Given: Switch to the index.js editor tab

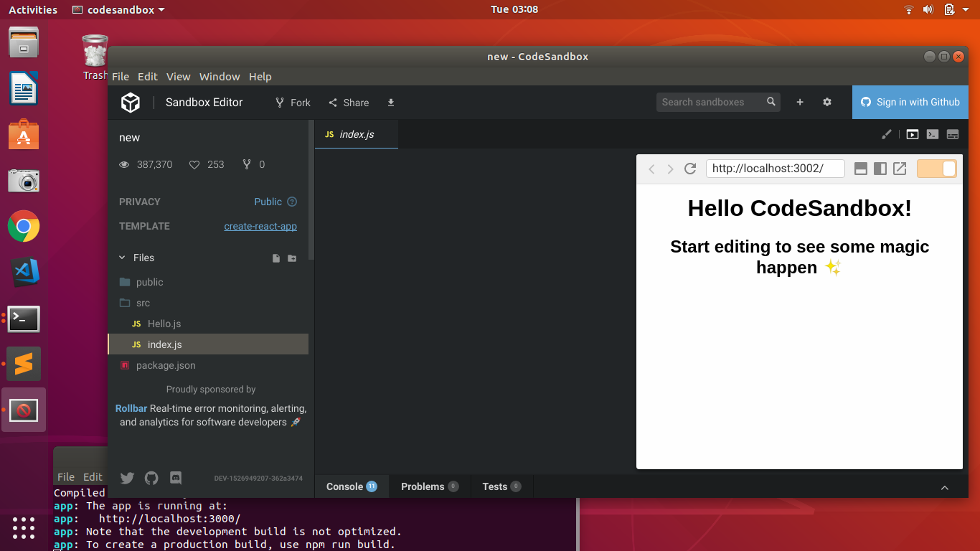Looking at the screenshot, I should pyautogui.click(x=357, y=134).
